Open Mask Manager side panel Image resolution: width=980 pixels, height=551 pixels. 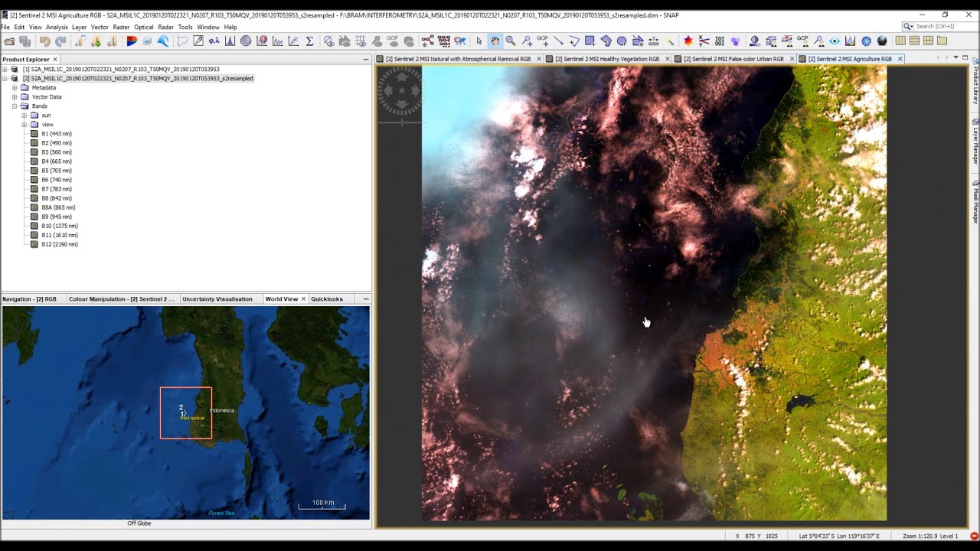coord(976,202)
